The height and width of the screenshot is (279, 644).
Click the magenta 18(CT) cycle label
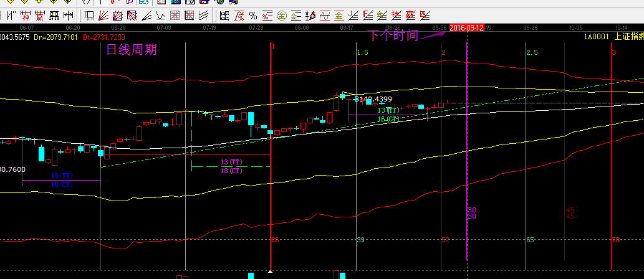point(231,171)
